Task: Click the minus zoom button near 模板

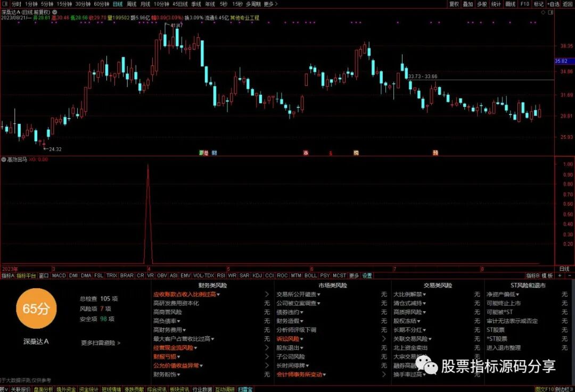Action: coord(570,276)
